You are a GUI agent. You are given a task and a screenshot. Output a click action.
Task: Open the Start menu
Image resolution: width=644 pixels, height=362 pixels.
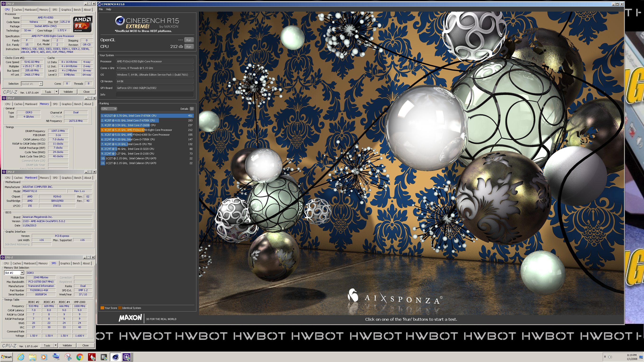coord(6,357)
